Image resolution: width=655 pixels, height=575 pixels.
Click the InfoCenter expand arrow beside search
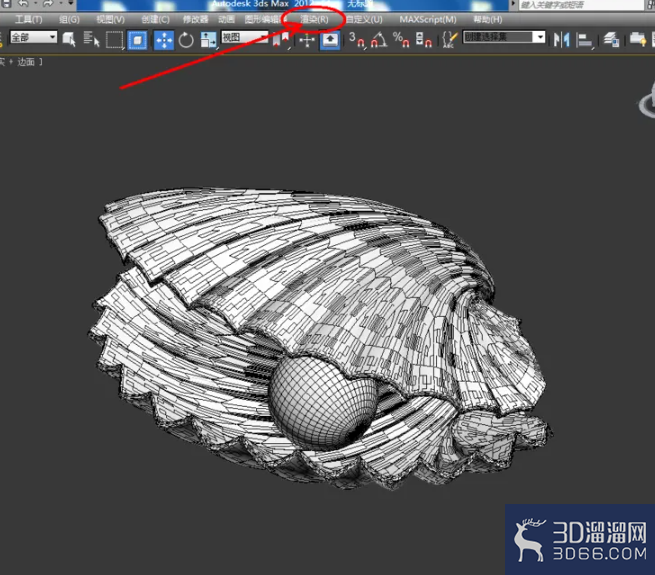pos(513,4)
